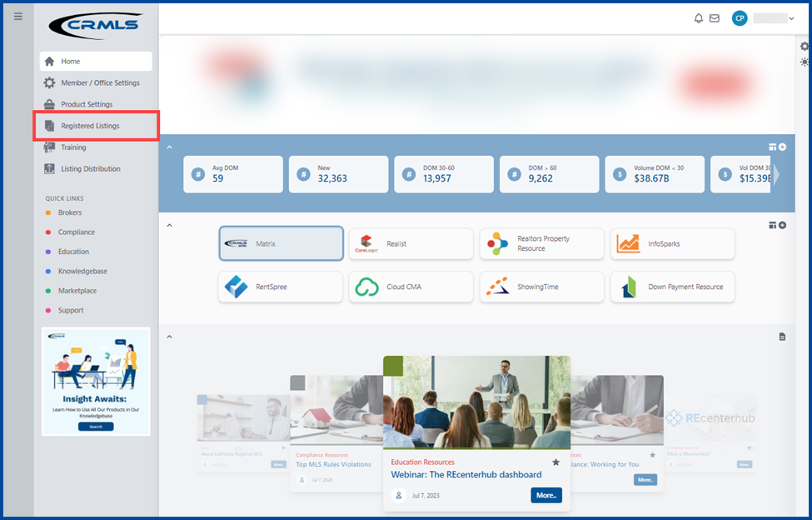
Task: Open Member / Office Settings menu item
Action: 100,82
